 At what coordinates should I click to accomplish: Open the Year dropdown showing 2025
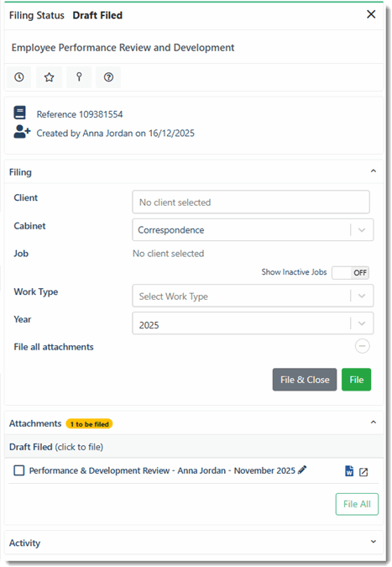pyautogui.click(x=253, y=323)
